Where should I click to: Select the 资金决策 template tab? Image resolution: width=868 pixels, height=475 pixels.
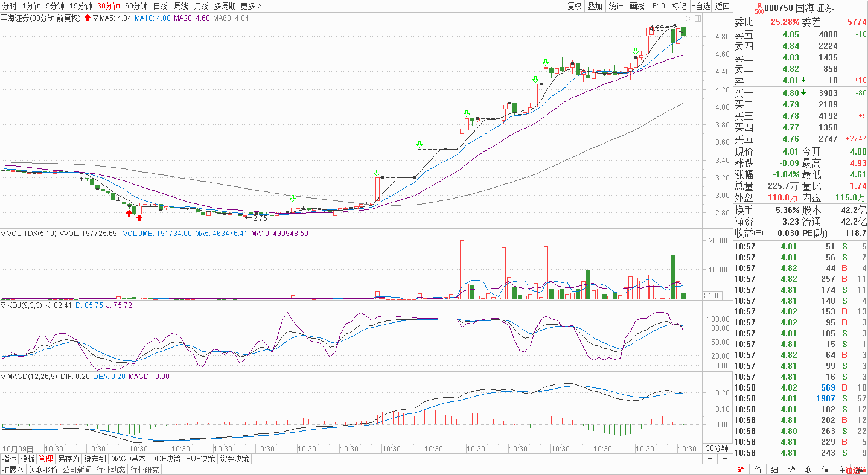(x=235, y=459)
